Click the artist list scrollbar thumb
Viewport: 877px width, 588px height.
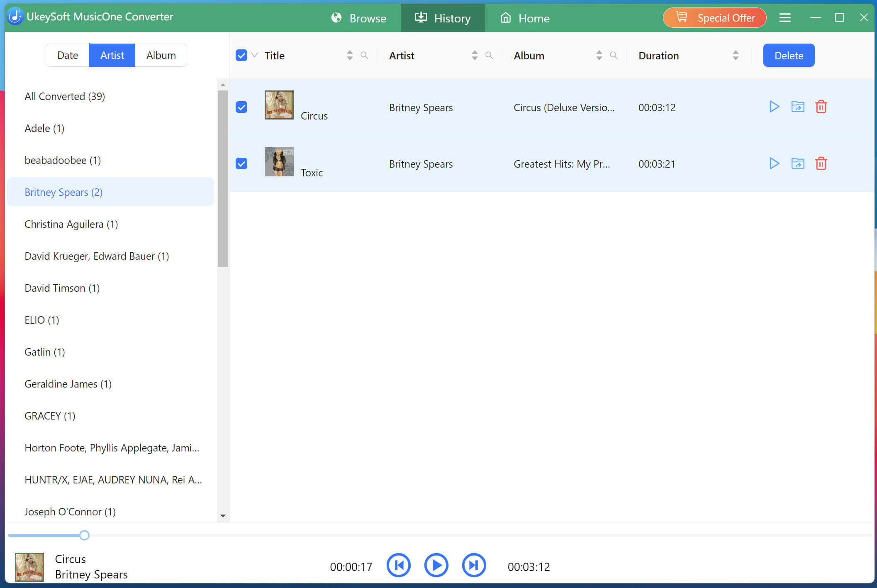223,178
